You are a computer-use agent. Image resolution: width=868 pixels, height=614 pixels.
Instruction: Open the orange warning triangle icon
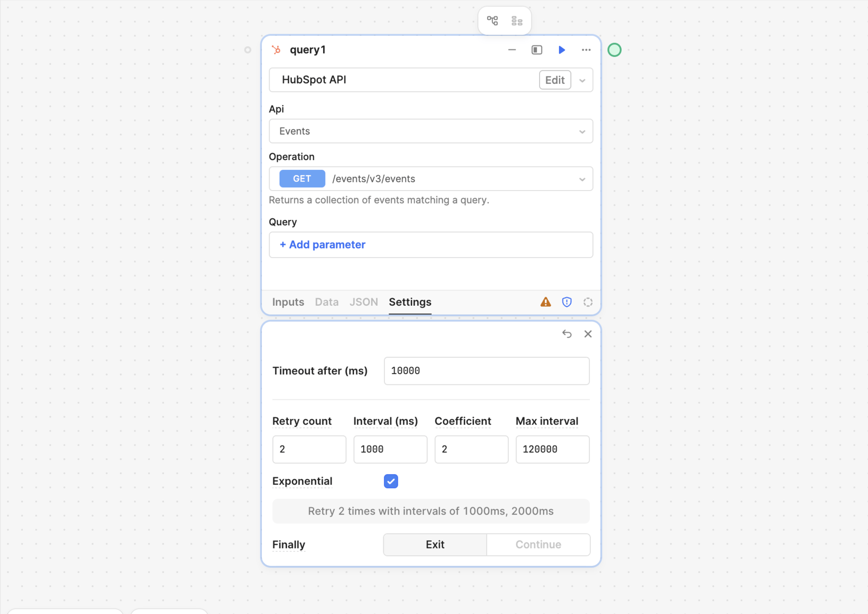tap(545, 302)
